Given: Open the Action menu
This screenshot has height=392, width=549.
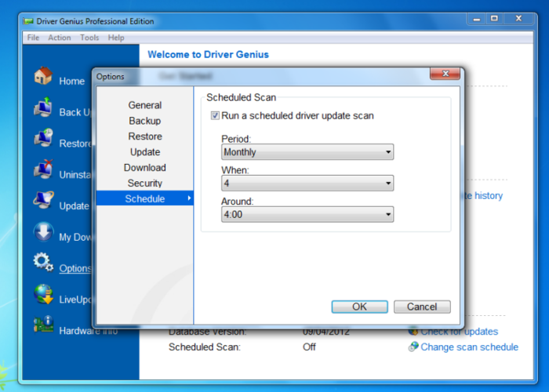Looking at the screenshot, I should click(60, 38).
